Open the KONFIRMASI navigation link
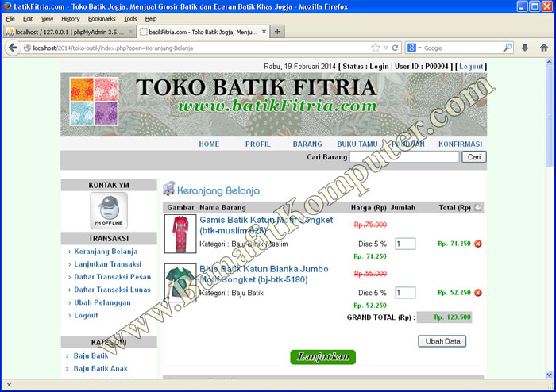 (x=460, y=144)
